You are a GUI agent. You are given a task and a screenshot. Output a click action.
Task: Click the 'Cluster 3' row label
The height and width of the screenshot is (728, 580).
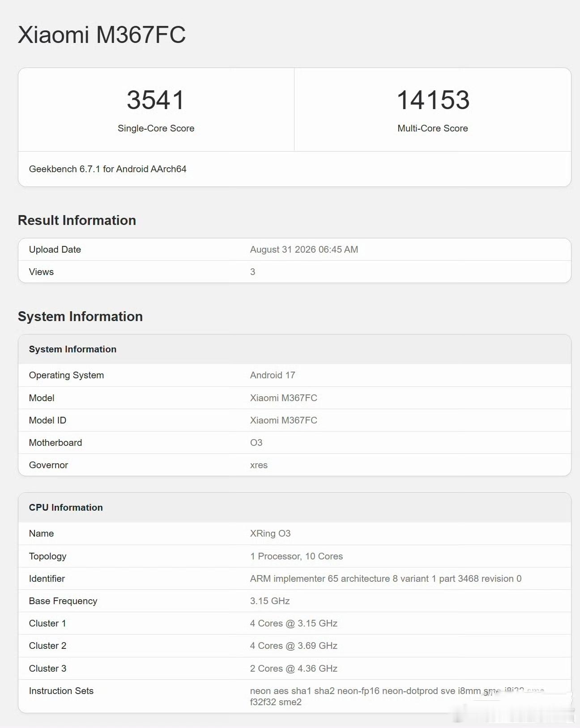tap(47, 669)
